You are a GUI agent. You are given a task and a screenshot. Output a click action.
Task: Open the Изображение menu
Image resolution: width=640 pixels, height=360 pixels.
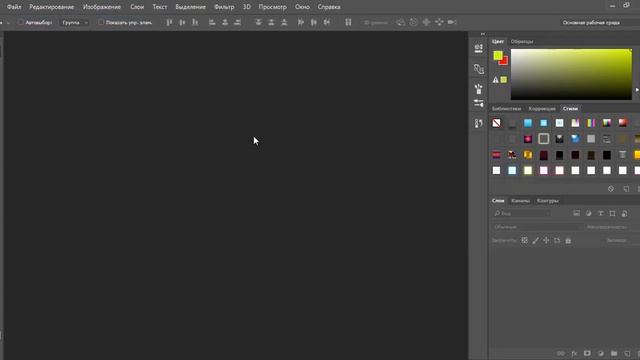102,7
